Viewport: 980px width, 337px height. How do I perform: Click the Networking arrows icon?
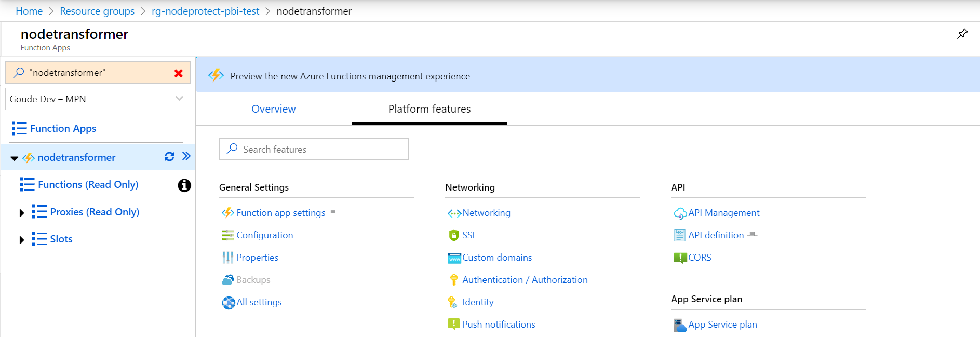coord(454,213)
